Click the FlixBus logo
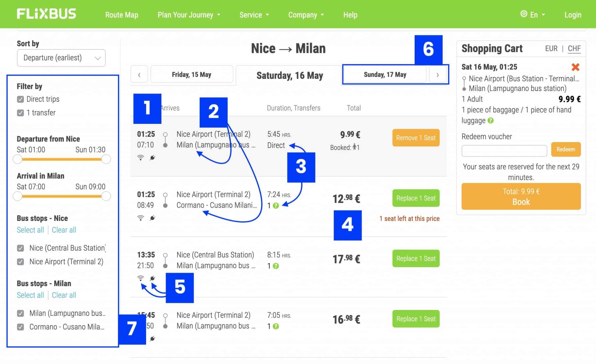The image size is (596, 364). tap(47, 14)
